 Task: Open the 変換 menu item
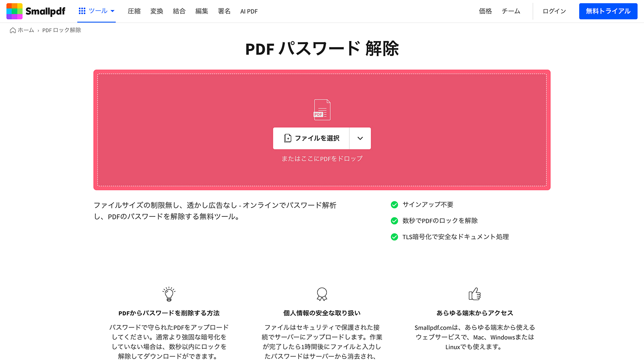[x=157, y=11]
